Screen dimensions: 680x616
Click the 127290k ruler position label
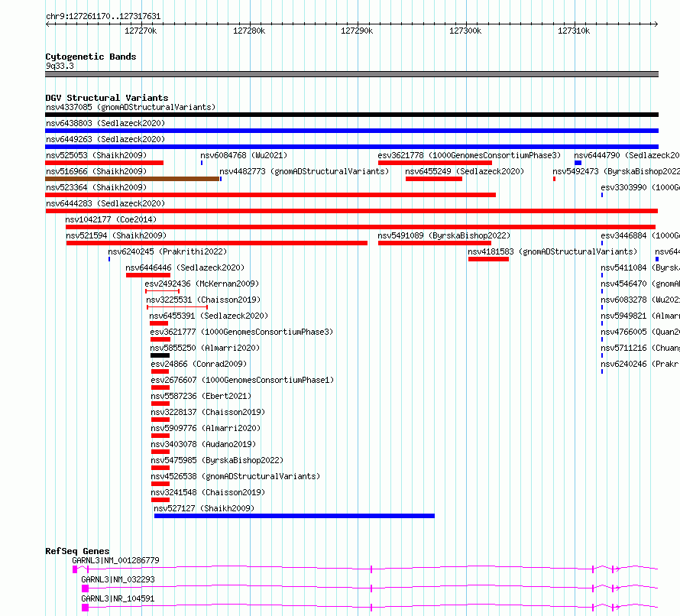click(x=357, y=31)
